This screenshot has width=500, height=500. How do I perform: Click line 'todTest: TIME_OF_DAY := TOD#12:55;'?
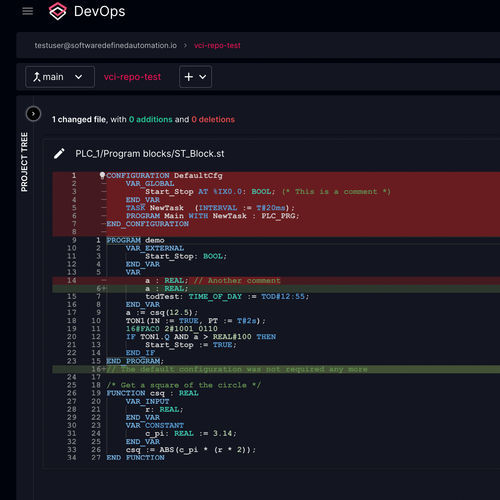pyautogui.click(x=227, y=297)
